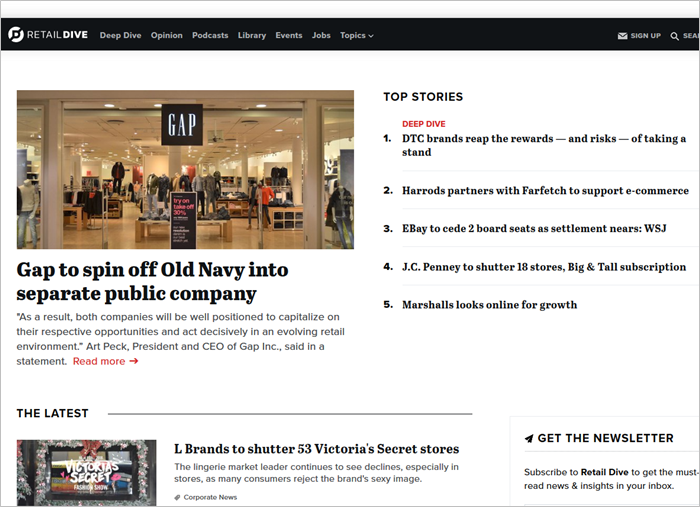Open headline Gap to spin off Old Navy
The width and height of the screenshot is (700, 507).
(152, 282)
